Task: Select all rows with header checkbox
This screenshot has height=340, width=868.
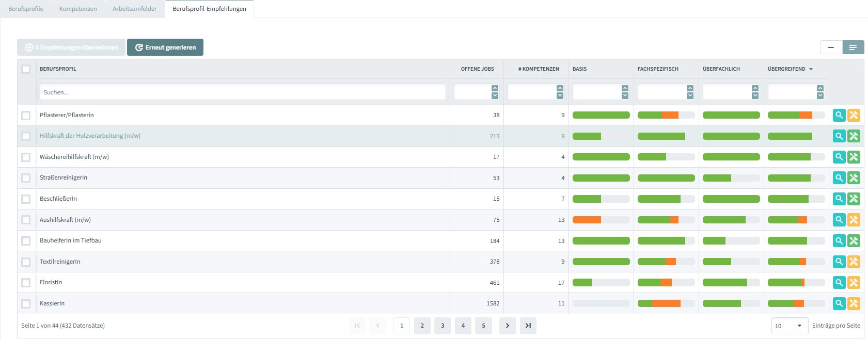Action: point(26,69)
